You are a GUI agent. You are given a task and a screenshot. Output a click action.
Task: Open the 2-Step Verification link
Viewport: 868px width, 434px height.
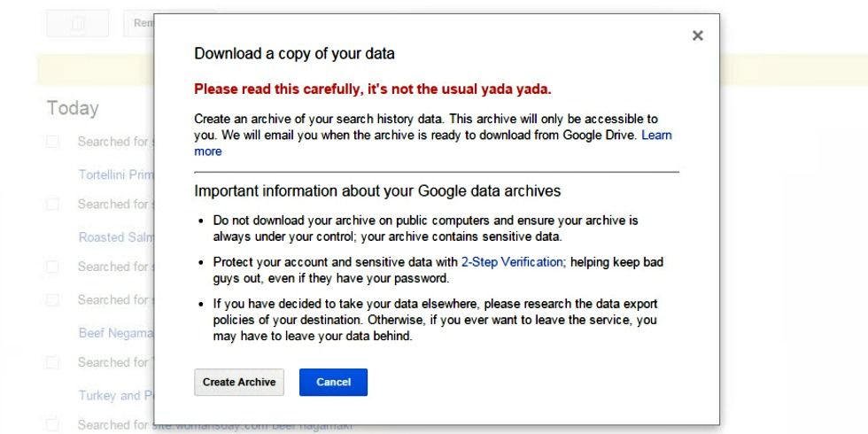click(x=513, y=262)
